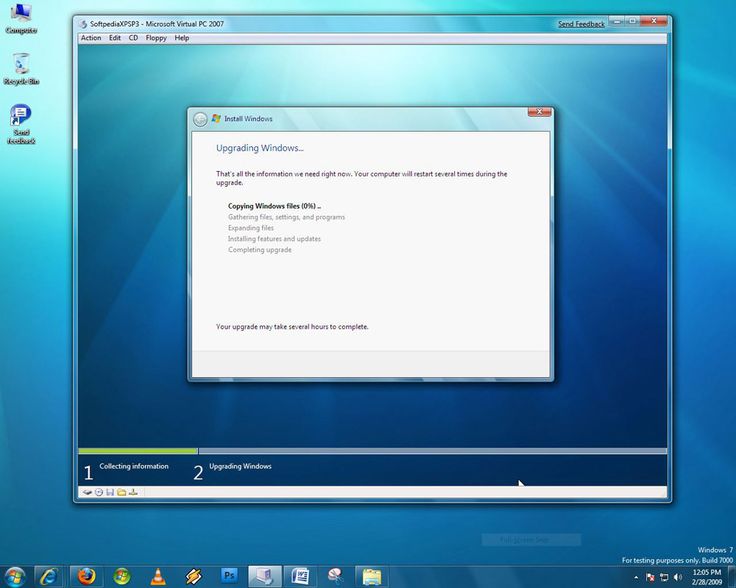Select the Send feedback desktop shortcut
The image size is (736, 588).
21,124
